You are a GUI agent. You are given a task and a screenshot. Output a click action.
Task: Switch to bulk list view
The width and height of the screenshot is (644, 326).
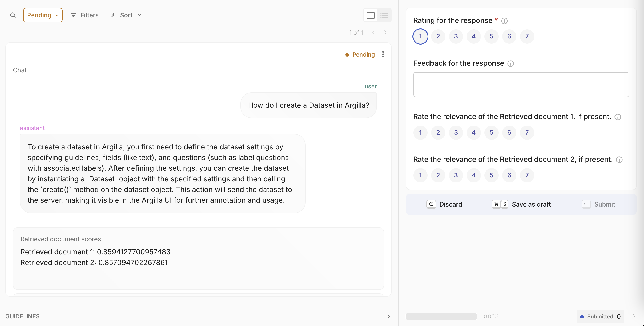pos(384,16)
